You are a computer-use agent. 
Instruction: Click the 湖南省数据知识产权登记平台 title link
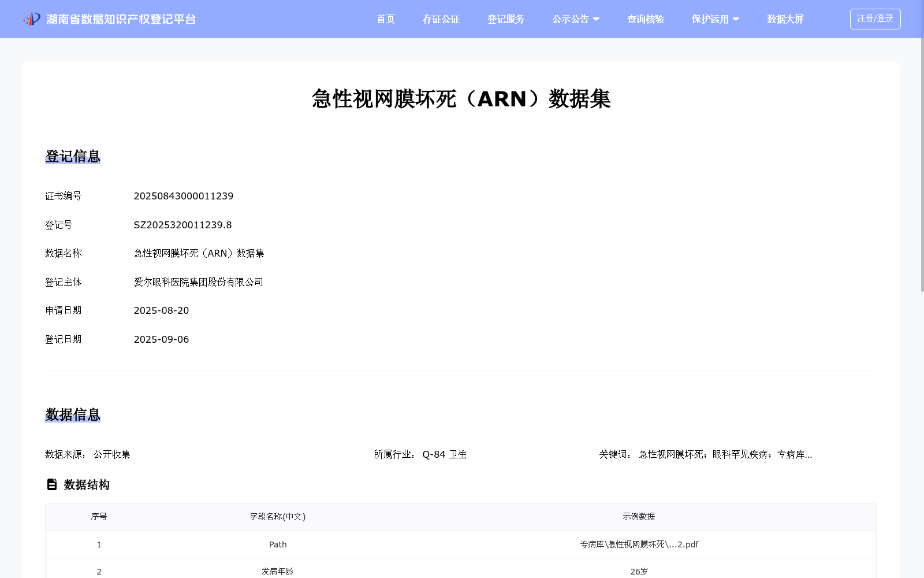pos(121,19)
